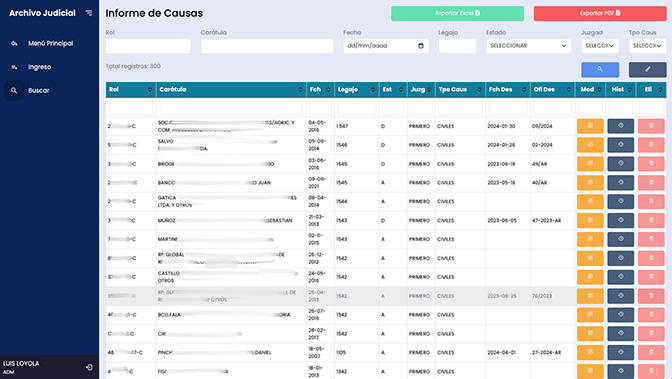View history of the GATICA row
The height and width of the screenshot is (379, 672).
[621, 202]
